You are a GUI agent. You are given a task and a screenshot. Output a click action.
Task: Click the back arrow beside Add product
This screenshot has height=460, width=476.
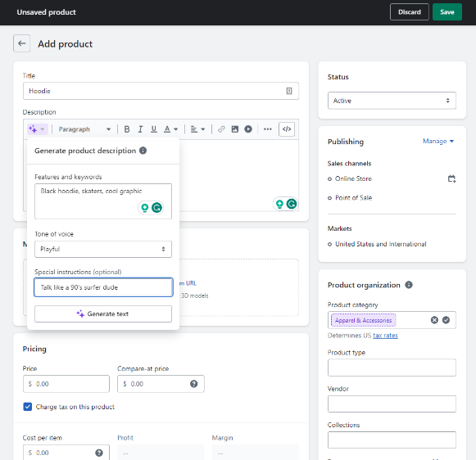pyautogui.click(x=21, y=43)
